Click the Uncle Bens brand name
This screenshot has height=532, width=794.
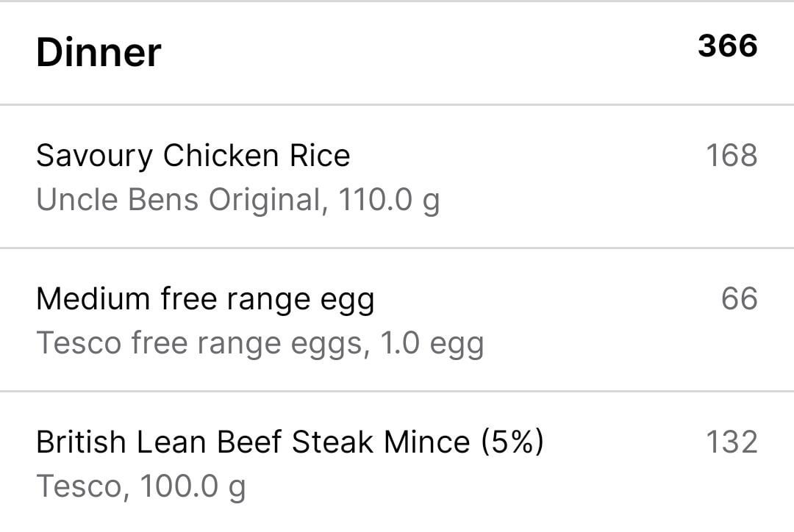[117, 199]
